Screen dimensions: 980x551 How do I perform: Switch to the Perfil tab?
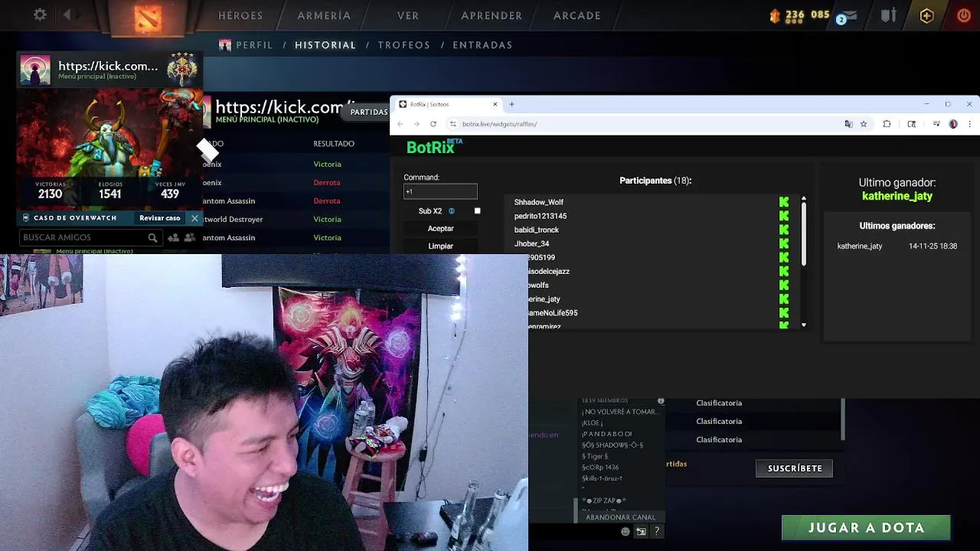254,45
